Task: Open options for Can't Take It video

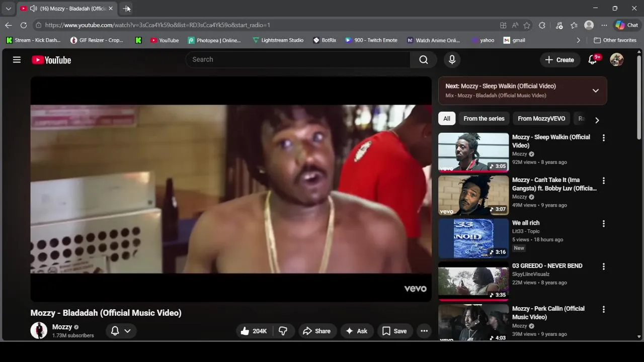Action: coord(604,180)
